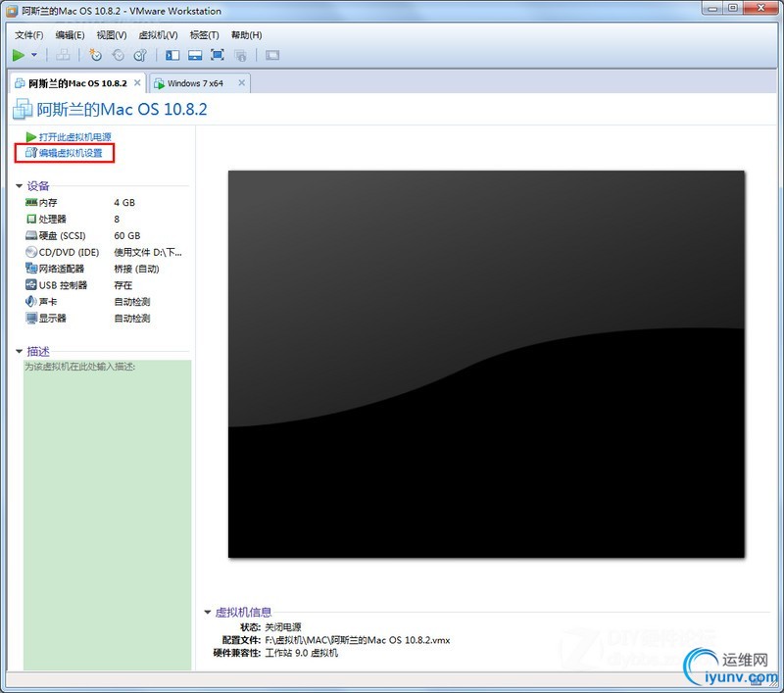
Task: Click the config file path ending in .vmx
Action: coord(358,640)
